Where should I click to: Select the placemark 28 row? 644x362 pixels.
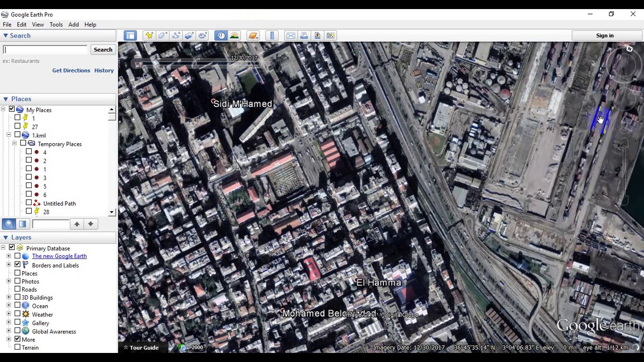(46, 212)
